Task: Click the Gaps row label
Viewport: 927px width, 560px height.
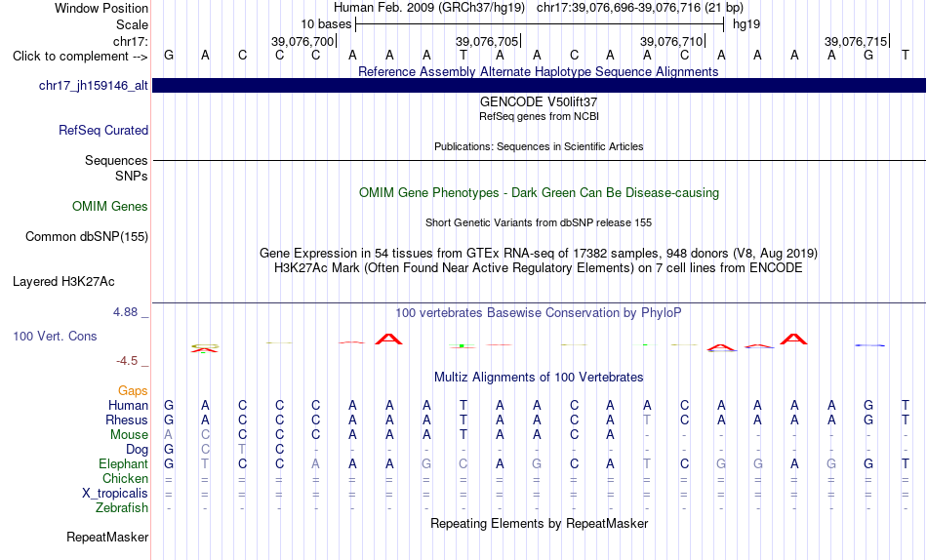Action: pyautogui.click(x=133, y=391)
